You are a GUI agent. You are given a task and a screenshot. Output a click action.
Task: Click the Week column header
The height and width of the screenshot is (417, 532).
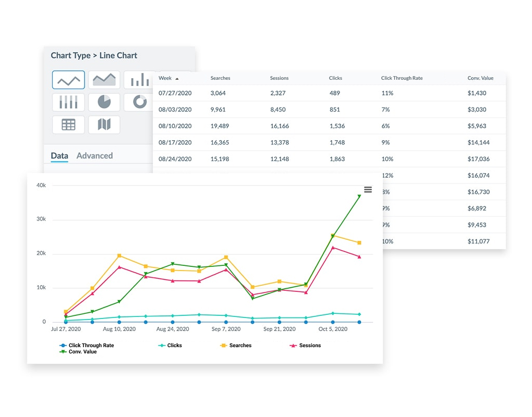coord(164,78)
